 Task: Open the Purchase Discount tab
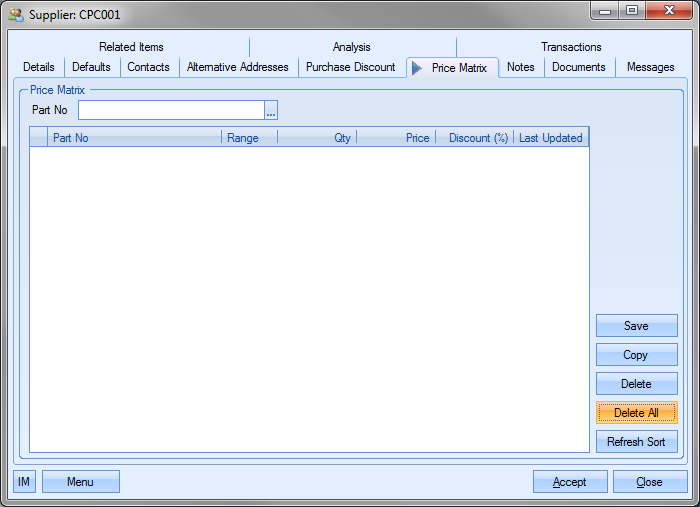click(x=350, y=67)
